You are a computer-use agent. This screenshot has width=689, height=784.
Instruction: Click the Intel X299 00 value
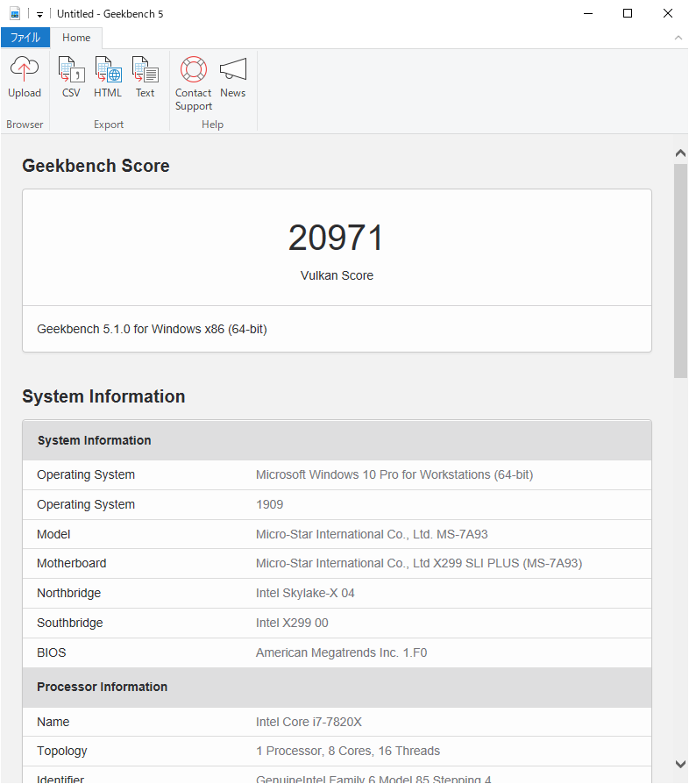pyautogui.click(x=292, y=623)
